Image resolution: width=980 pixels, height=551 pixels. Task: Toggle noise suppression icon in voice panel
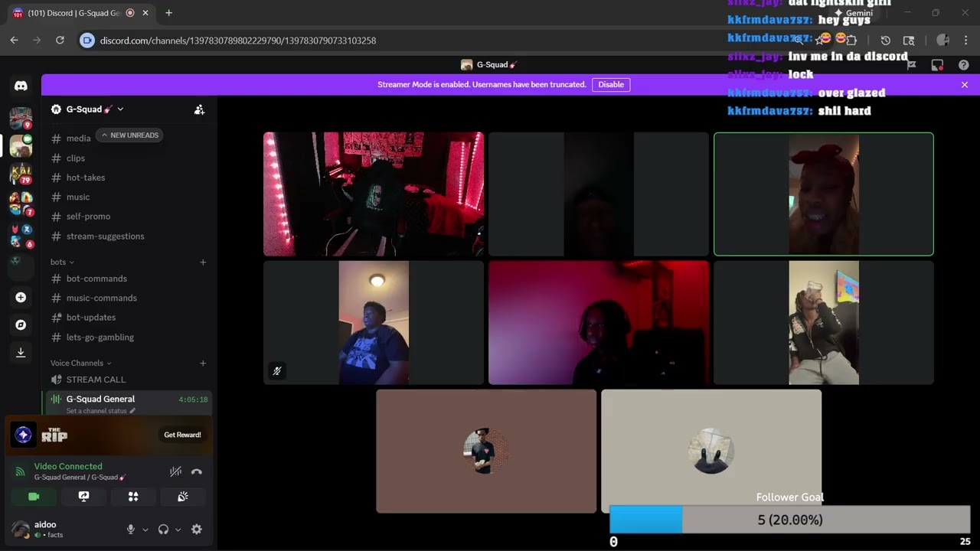175,471
